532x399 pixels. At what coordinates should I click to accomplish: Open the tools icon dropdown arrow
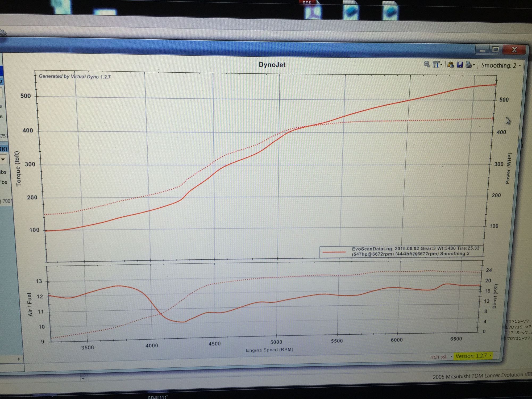pos(441,65)
